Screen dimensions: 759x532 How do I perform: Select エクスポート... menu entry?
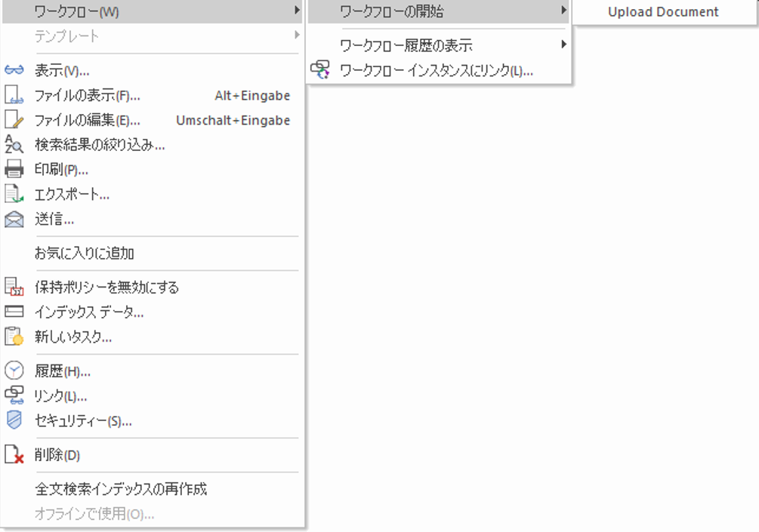point(153,195)
